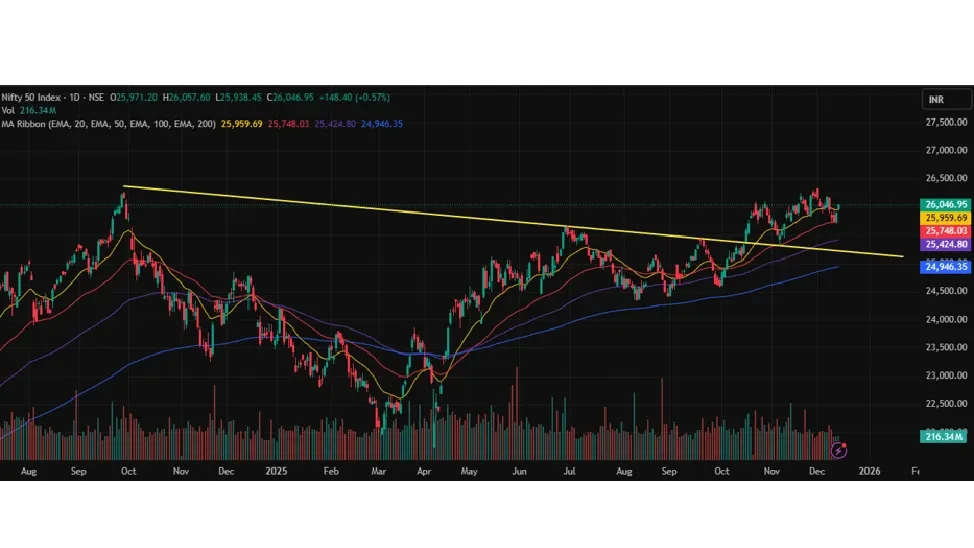Click the Vol indicator legend label

(x=8, y=110)
